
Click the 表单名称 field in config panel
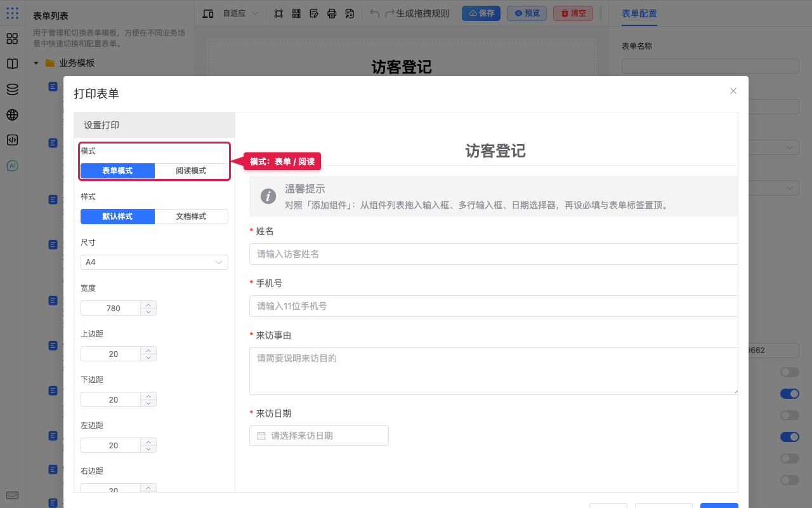[710, 66]
